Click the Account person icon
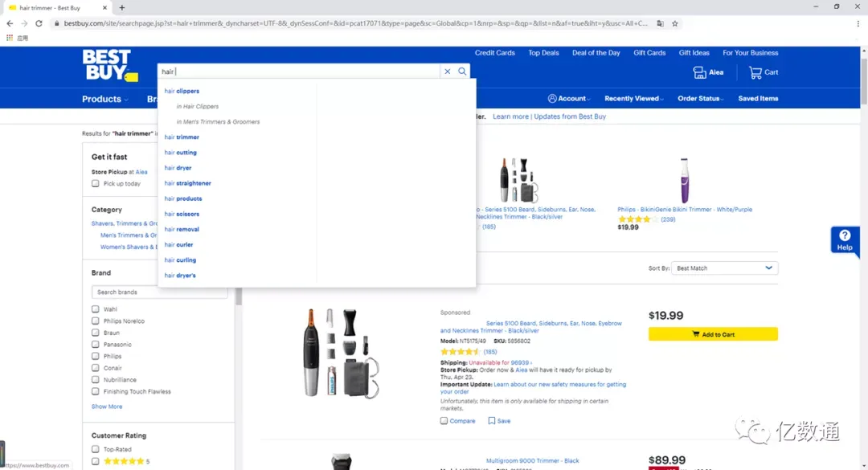The width and height of the screenshot is (868, 470). coord(552,99)
